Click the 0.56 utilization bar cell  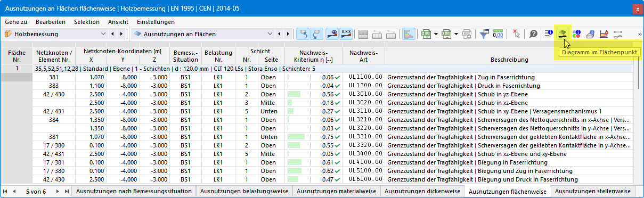pos(314,94)
